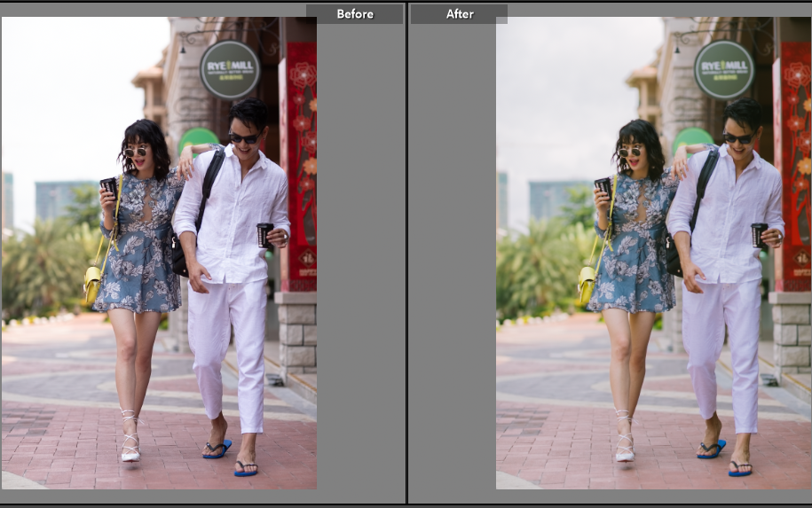Click the yellow handbag in After photo
The width and height of the screenshot is (812, 508).
(x=587, y=284)
